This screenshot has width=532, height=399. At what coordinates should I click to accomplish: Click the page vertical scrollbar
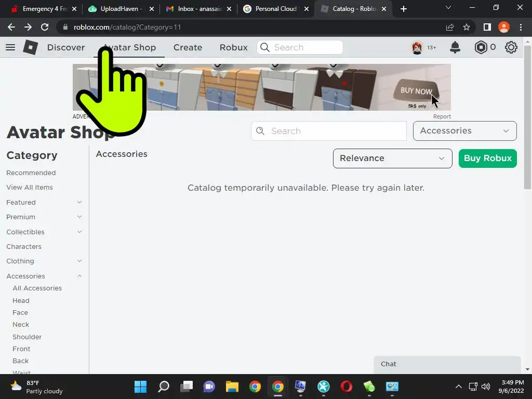527,117
